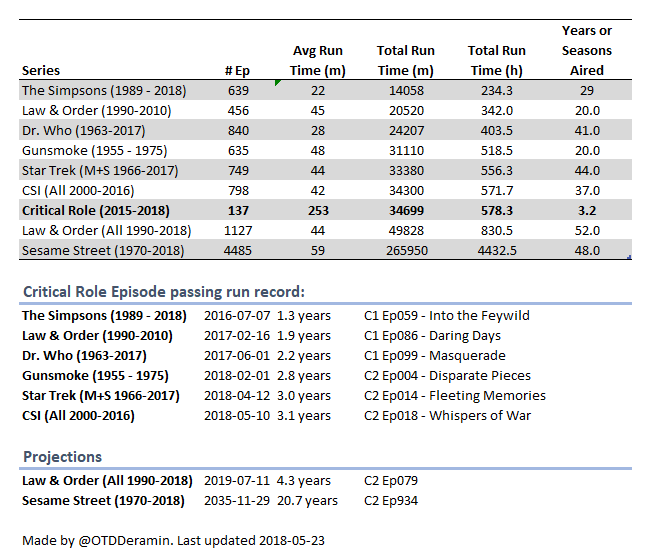The width and height of the screenshot is (651, 549).
Task: Click Gunsmoke total hours value 518.5
Action: (x=497, y=151)
